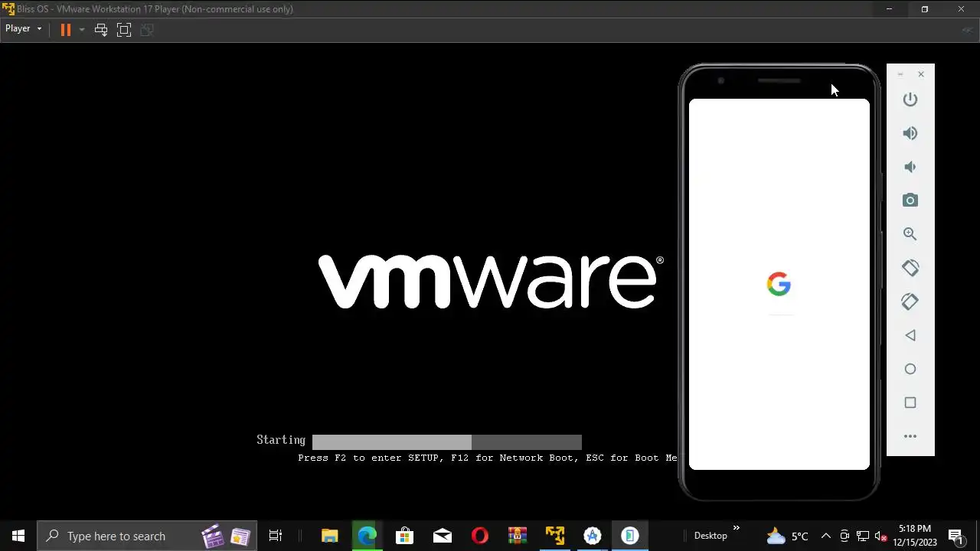
Task: Minimize the emulator toolbar panel
Action: tap(900, 74)
